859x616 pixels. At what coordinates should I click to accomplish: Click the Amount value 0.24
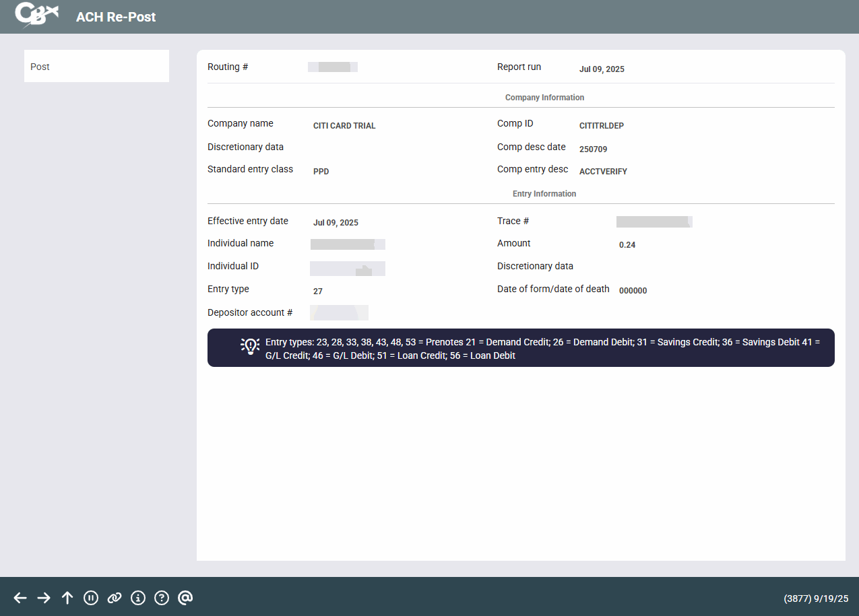(627, 245)
